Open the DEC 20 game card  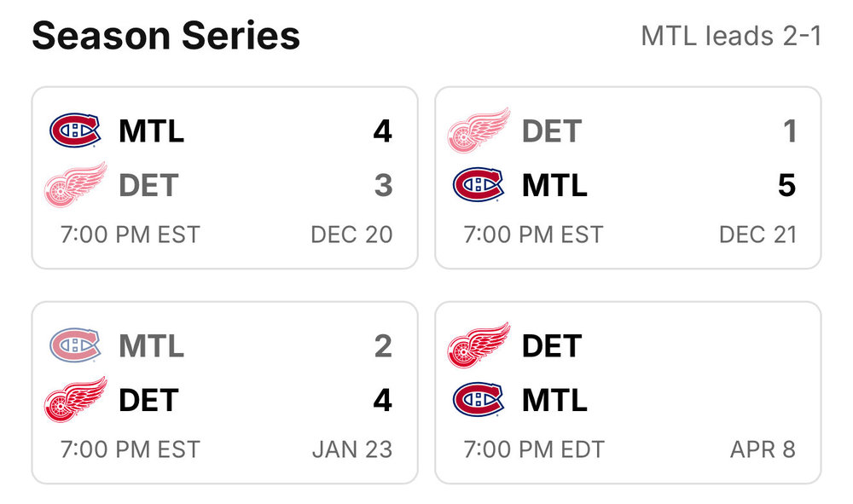(224, 177)
